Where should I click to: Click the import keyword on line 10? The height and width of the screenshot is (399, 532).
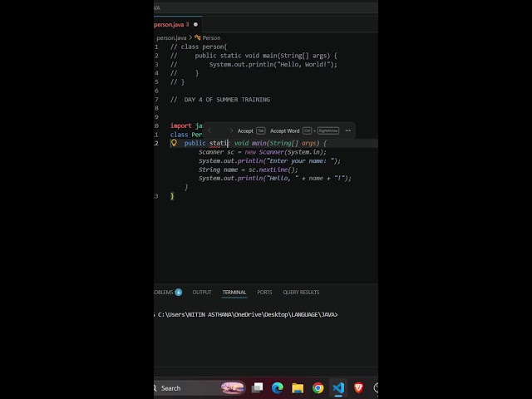click(181, 126)
